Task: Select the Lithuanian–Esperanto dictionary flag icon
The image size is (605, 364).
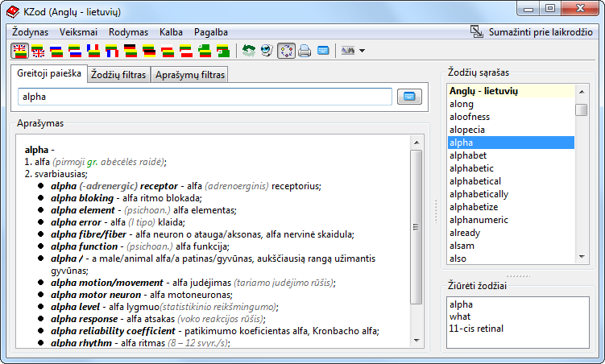Action: [x=223, y=51]
